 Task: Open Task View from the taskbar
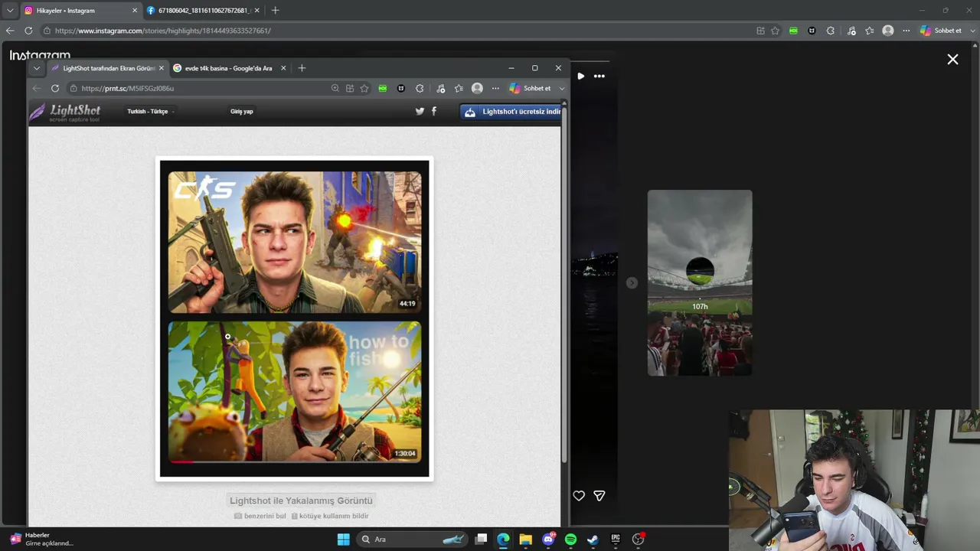pyautogui.click(x=481, y=540)
